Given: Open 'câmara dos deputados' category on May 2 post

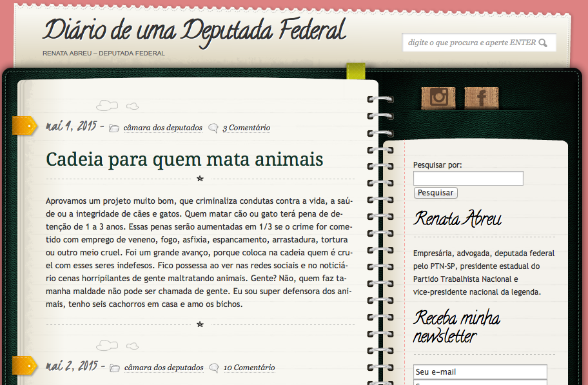Looking at the screenshot, I should [x=164, y=368].
